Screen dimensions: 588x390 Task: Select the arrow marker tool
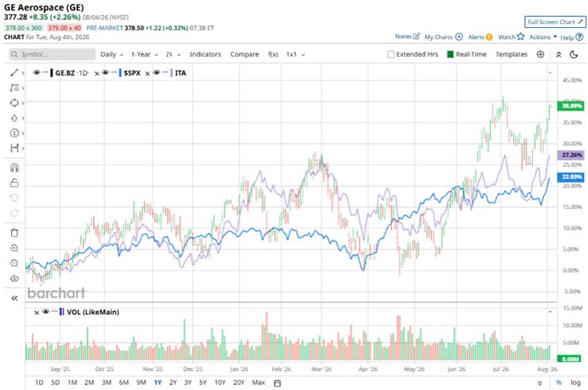(x=14, y=118)
